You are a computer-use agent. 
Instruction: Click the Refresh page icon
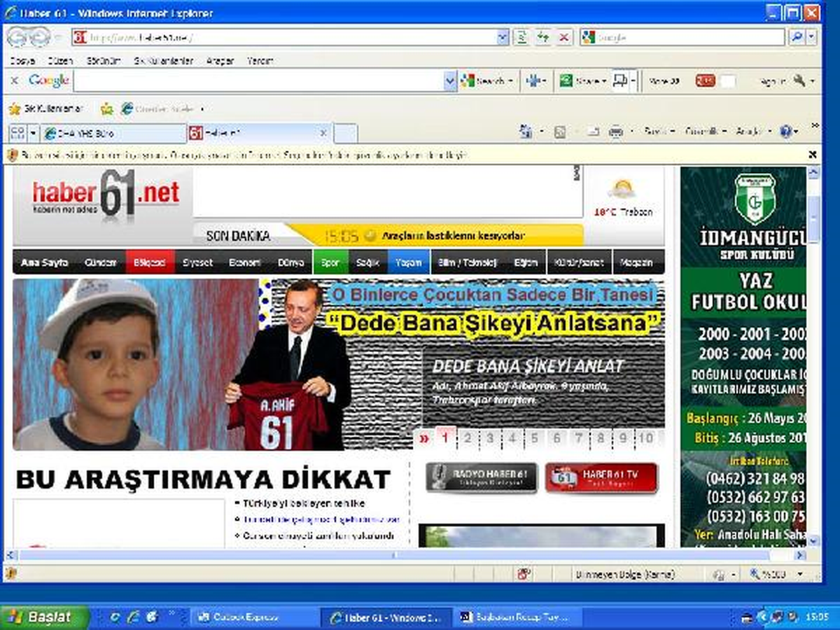[x=542, y=37]
